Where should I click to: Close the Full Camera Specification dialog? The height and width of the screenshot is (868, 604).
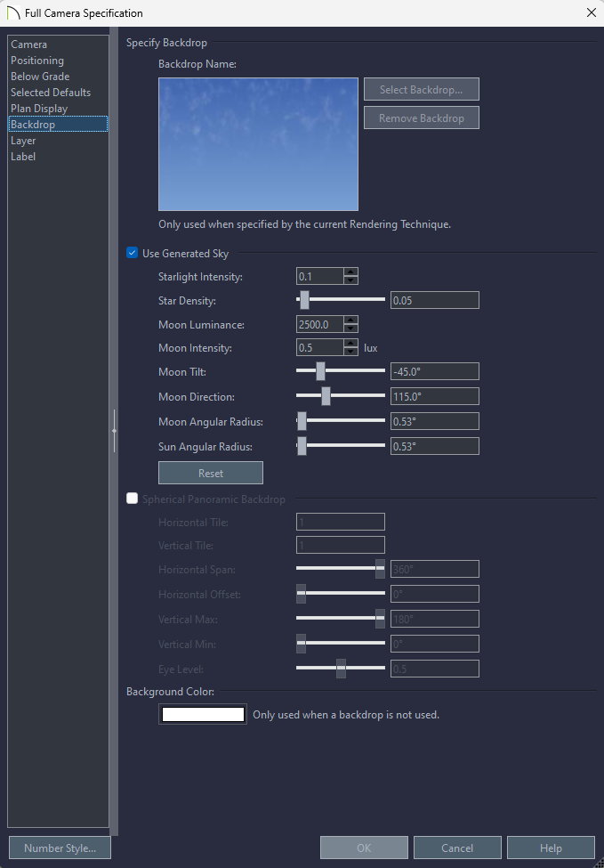point(591,13)
